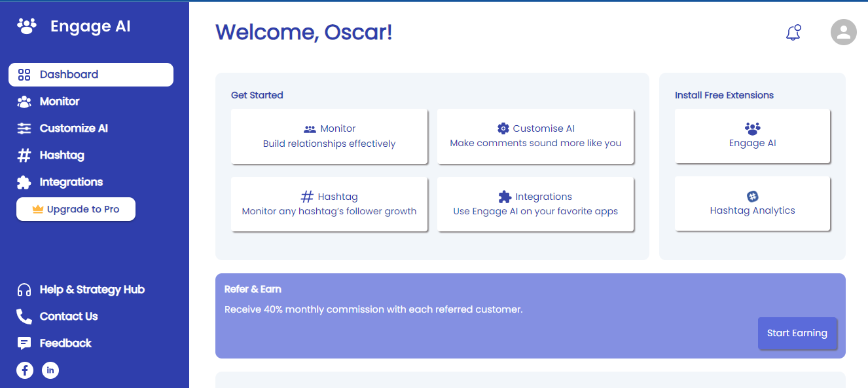Click the headset icon for Help Hub
Image resolution: width=868 pixels, height=388 pixels.
(24, 290)
